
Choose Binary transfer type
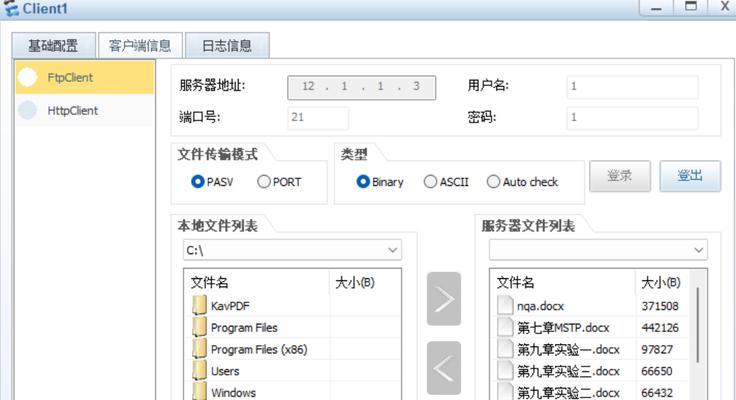pos(363,182)
